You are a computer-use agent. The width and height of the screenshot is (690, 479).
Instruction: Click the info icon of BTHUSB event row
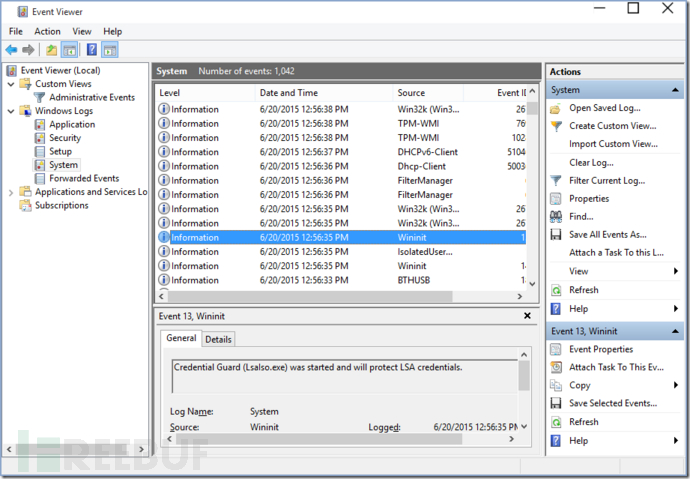coord(164,280)
